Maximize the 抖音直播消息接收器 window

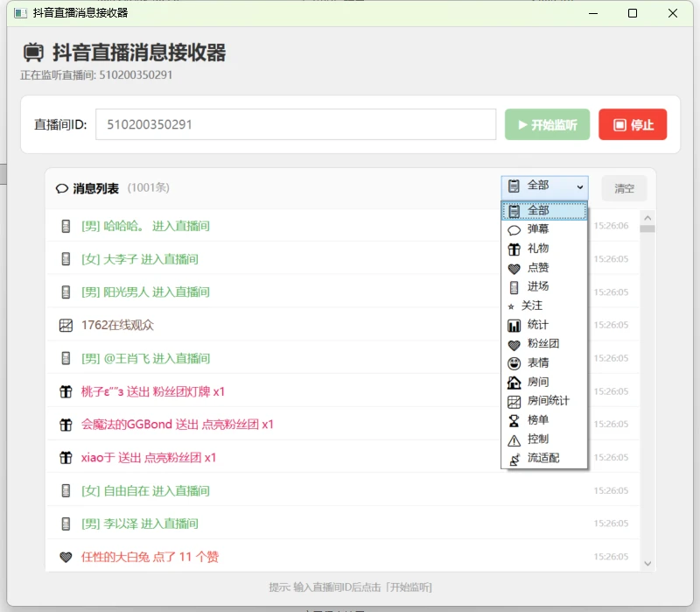(x=633, y=13)
